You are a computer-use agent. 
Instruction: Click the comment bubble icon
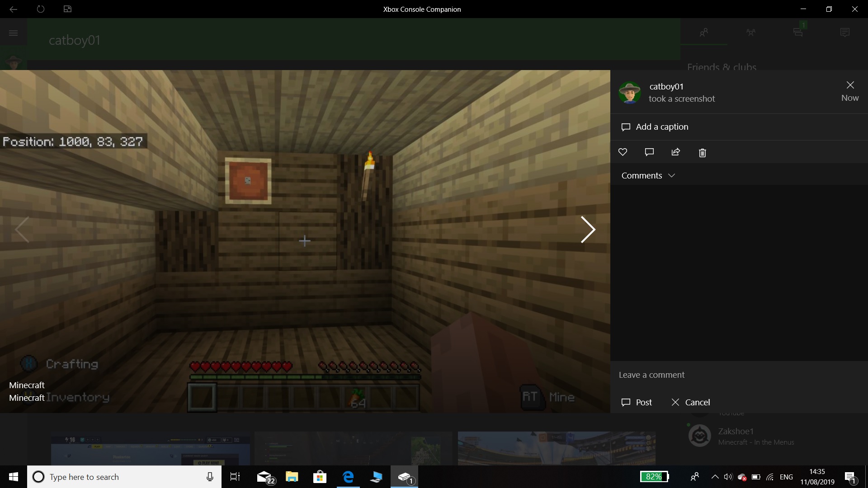click(649, 152)
